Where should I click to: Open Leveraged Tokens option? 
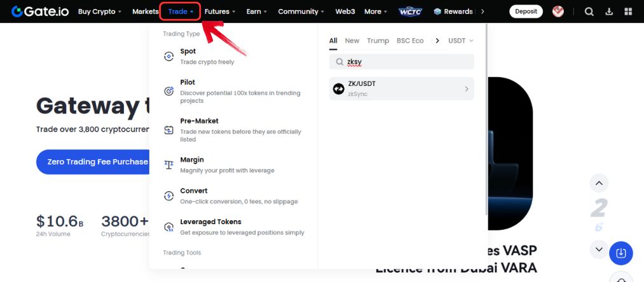234,227
